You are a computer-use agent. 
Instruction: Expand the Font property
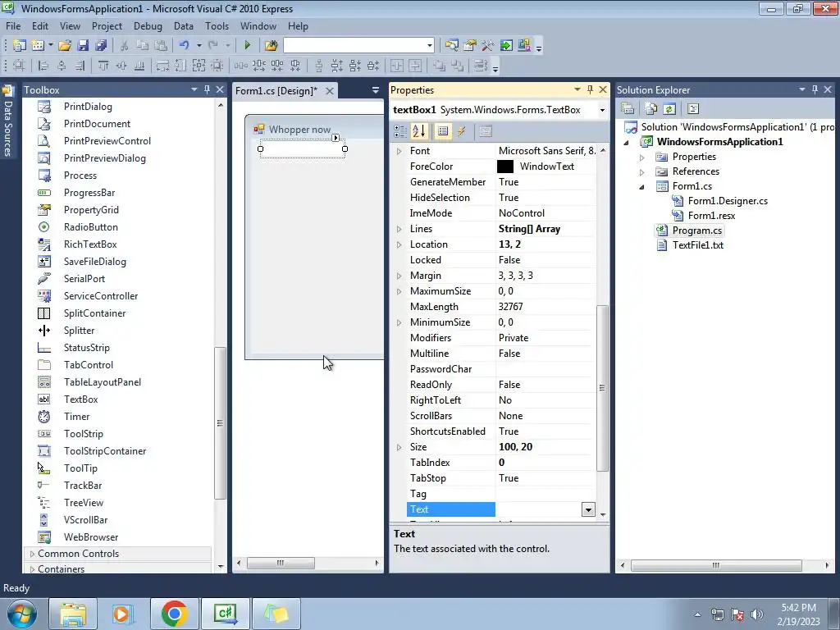click(x=399, y=151)
